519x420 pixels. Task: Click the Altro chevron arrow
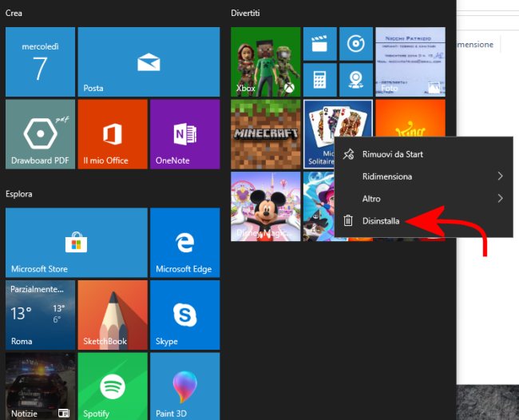point(500,198)
